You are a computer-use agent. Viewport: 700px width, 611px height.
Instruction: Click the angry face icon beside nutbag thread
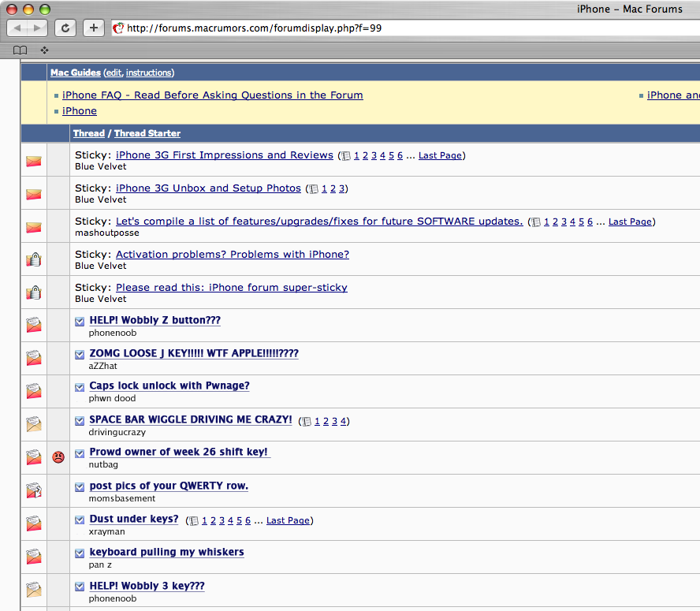(x=58, y=457)
